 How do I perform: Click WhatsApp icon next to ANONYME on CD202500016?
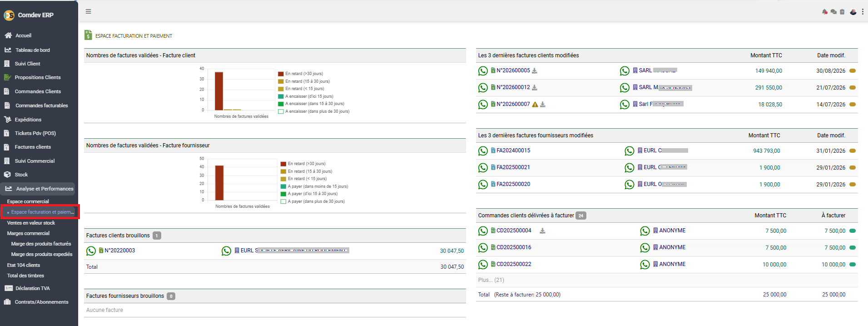tap(645, 248)
